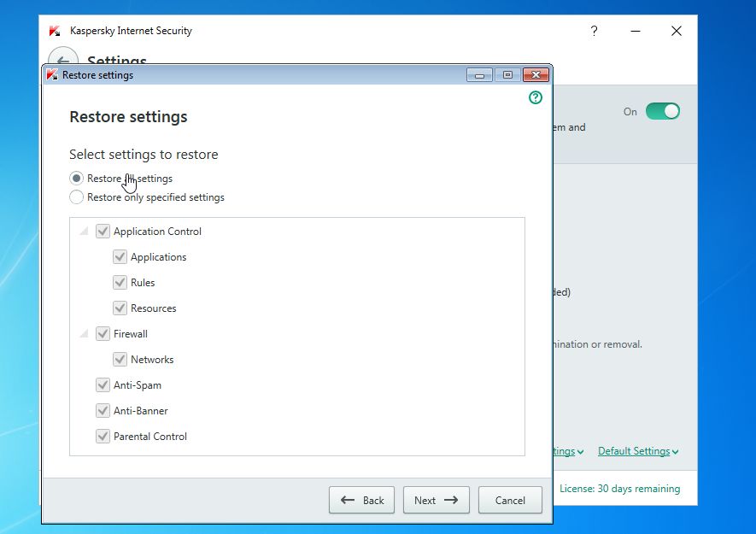Click the Kaspersky logo in main window title
The image size is (756, 534).
click(x=55, y=31)
